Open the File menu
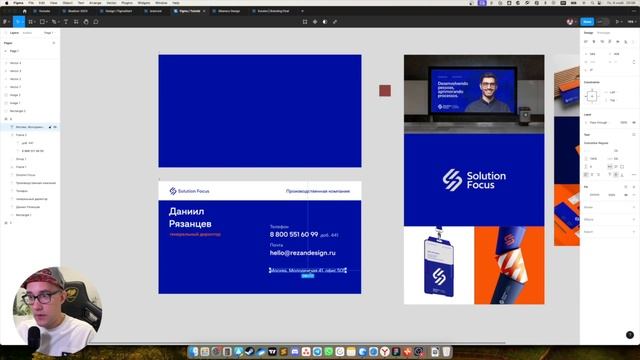This screenshot has height=360, width=640. pos(31,3)
